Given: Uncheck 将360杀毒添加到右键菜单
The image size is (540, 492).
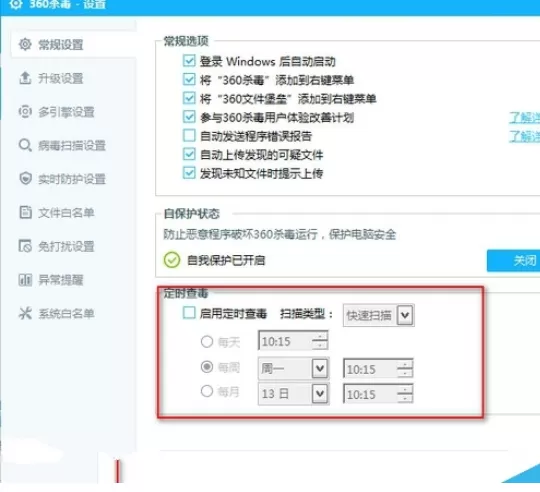Looking at the screenshot, I should 189,80.
